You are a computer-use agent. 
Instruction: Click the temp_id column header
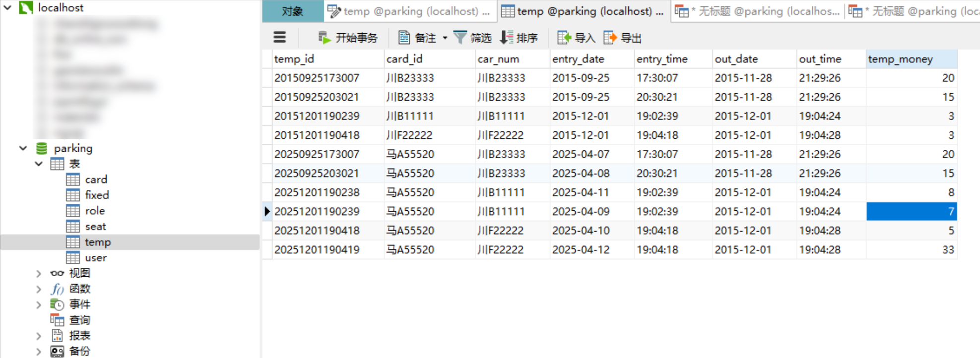coord(328,59)
